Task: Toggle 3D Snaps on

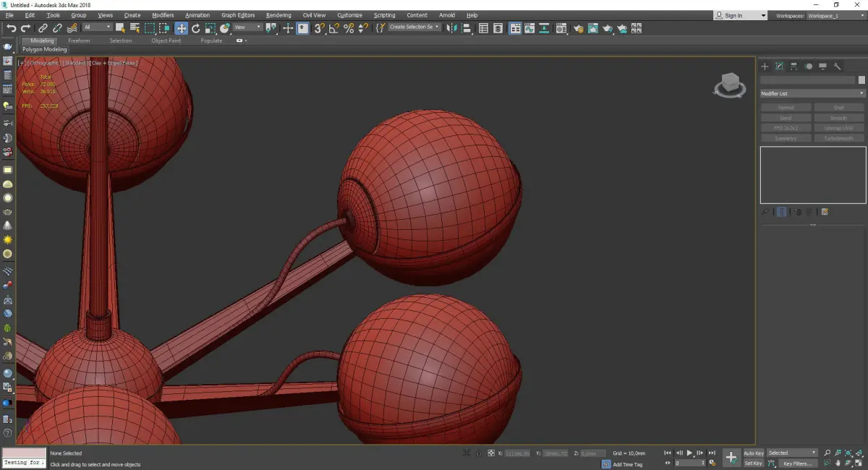Action: (x=319, y=28)
